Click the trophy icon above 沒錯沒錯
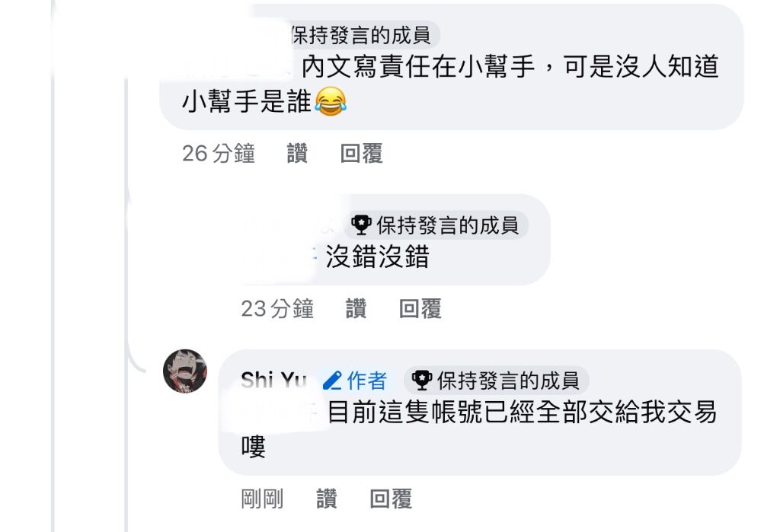 (361, 225)
